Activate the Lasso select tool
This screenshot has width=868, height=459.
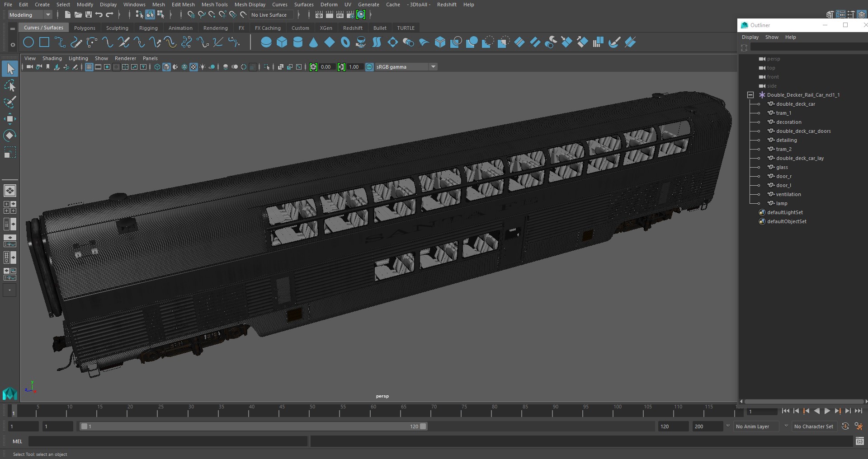(10, 86)
